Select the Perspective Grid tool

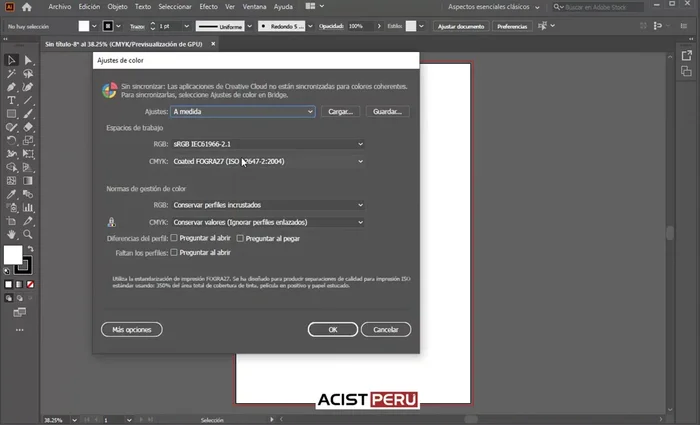(28, 167)
